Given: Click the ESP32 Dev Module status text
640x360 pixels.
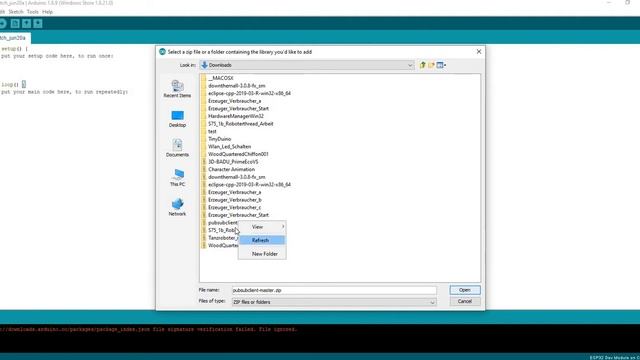Looking at the screenshot, I should pos(614,358).
